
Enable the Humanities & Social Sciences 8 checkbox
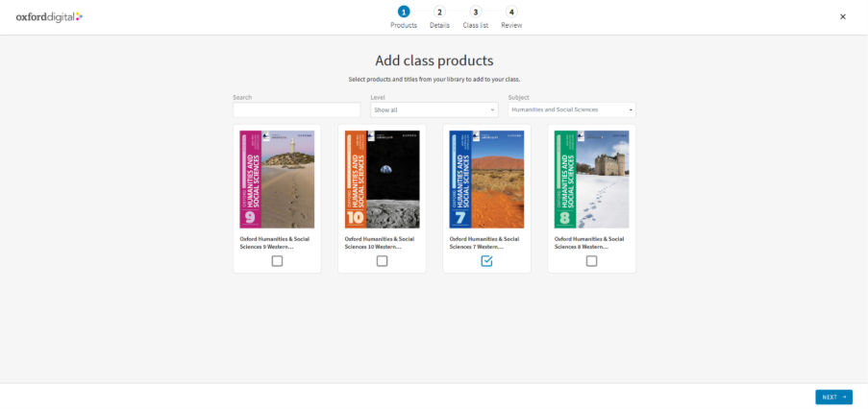point(591,261)
